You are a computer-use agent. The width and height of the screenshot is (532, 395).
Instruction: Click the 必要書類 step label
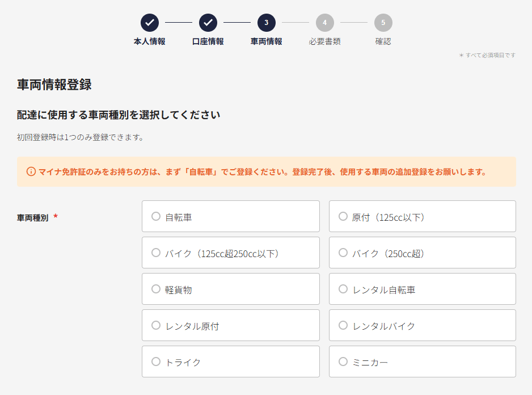click(x=324, y=41)
